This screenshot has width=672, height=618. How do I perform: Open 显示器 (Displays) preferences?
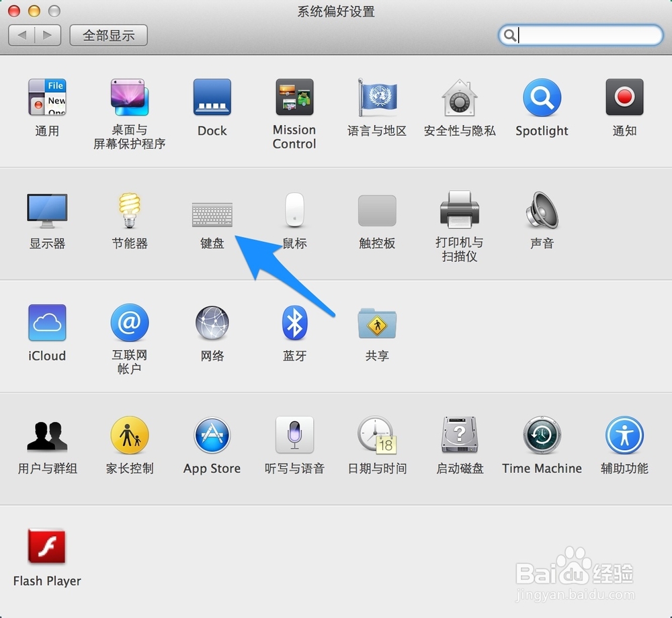[47, 210]
